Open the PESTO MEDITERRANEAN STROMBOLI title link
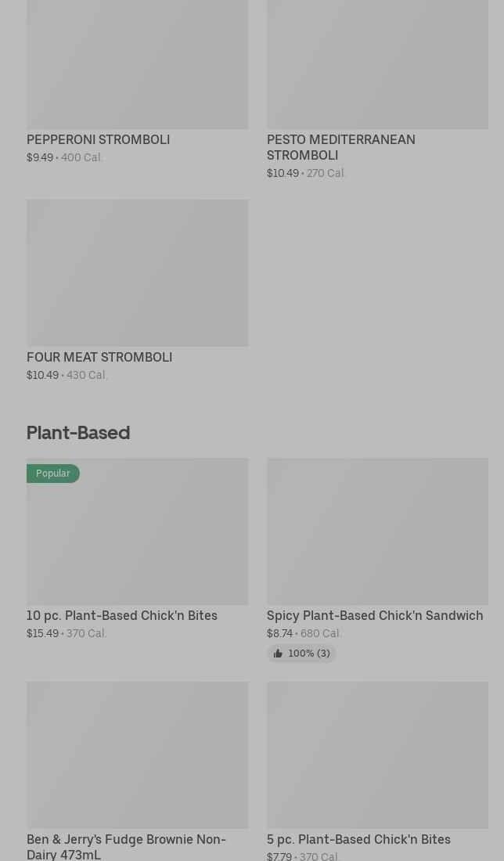The height and width of the screenshot is (861, 504). (340, 147)
